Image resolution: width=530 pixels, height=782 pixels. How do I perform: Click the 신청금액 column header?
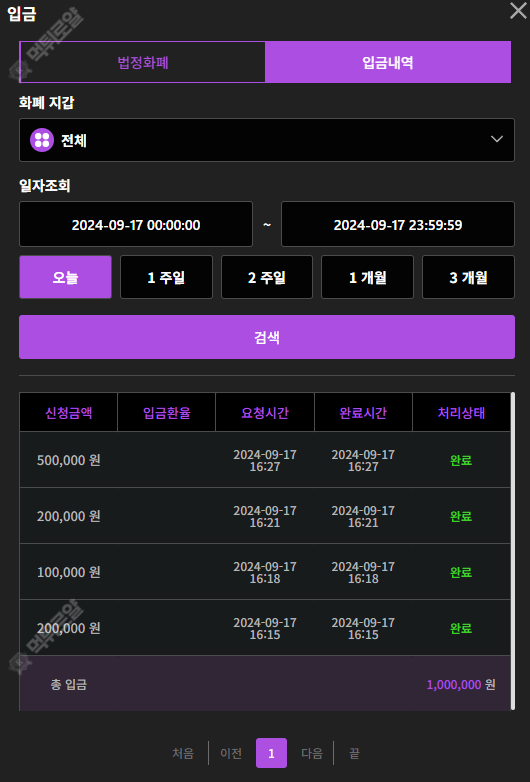point(68,412)
